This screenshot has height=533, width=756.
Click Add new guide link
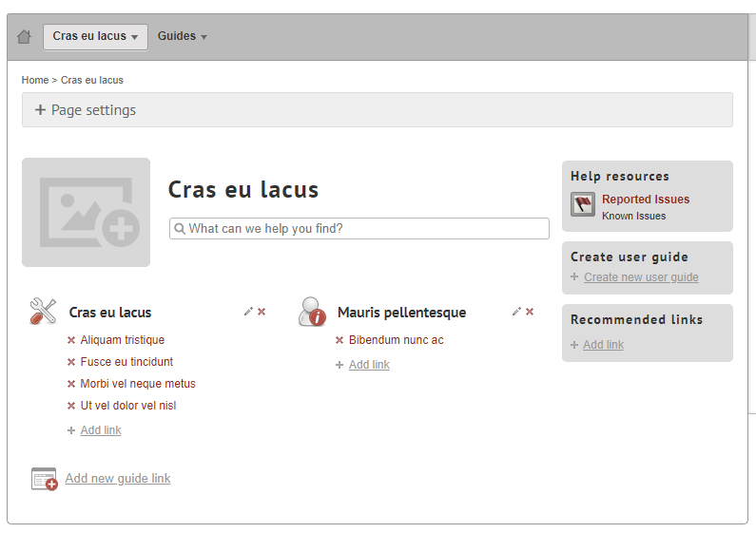point(117,479)
